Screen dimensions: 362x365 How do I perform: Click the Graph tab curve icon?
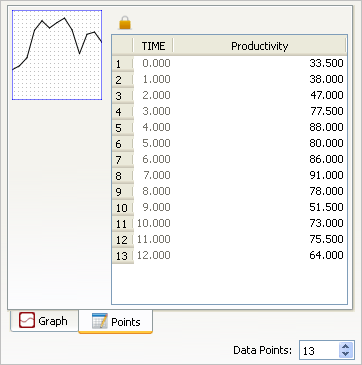pyautogui.click(x=27, y=320)
